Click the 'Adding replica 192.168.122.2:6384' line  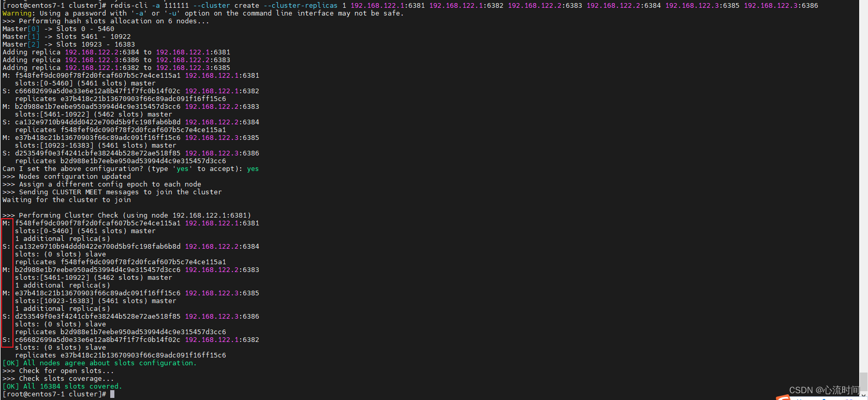point(116,52)
